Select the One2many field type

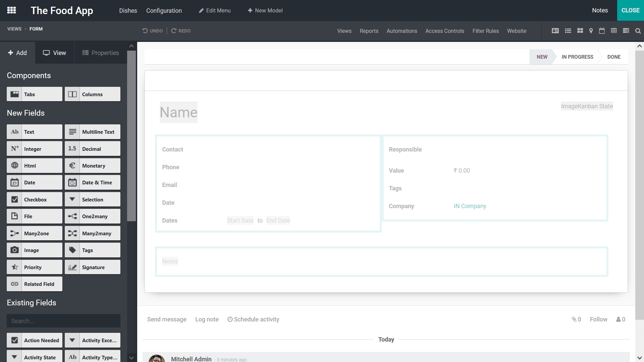93,216
